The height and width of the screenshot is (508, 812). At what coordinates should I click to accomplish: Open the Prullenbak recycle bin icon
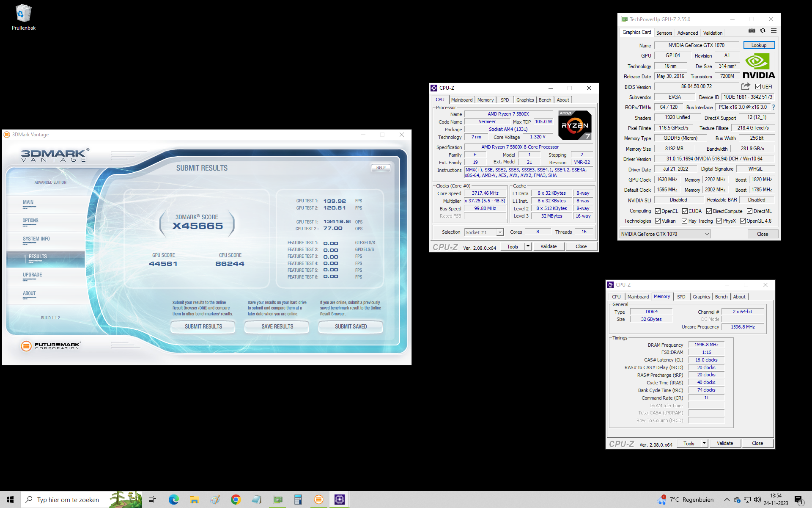(24, 17)
